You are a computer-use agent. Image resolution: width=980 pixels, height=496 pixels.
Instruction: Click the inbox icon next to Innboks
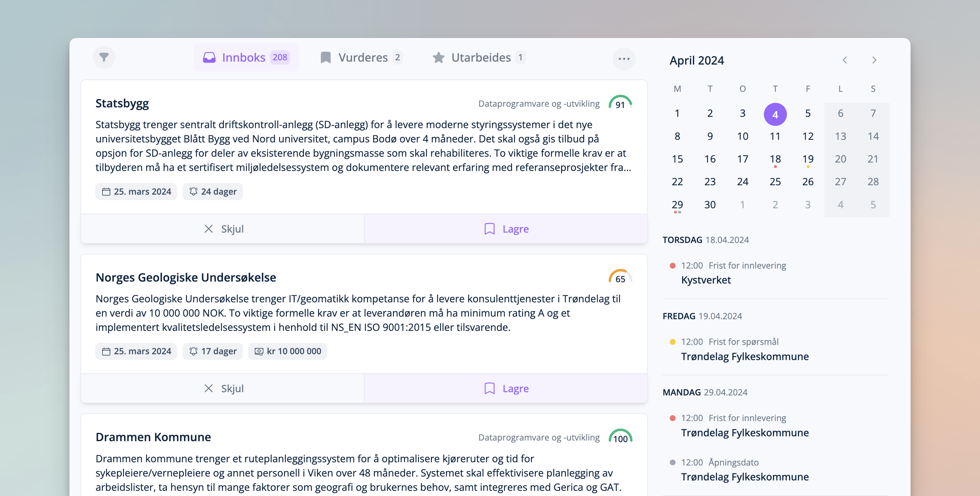click(x=209, y=57)
